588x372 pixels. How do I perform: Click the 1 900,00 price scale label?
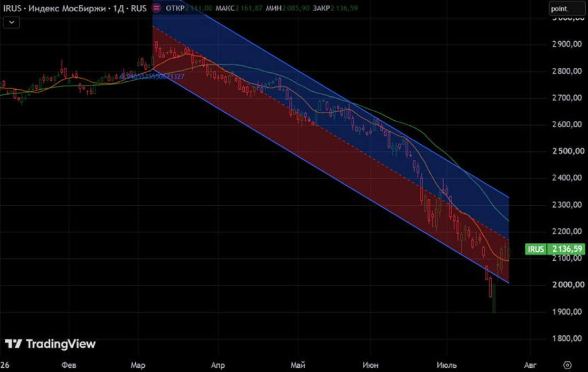click(x=567, y=311)
